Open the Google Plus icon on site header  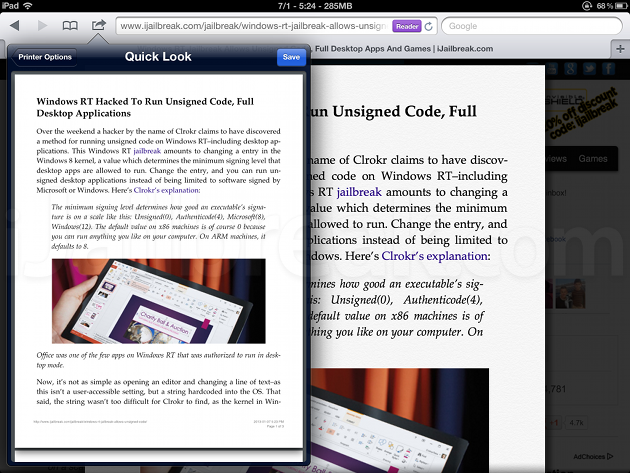click(x=571, y=69)
